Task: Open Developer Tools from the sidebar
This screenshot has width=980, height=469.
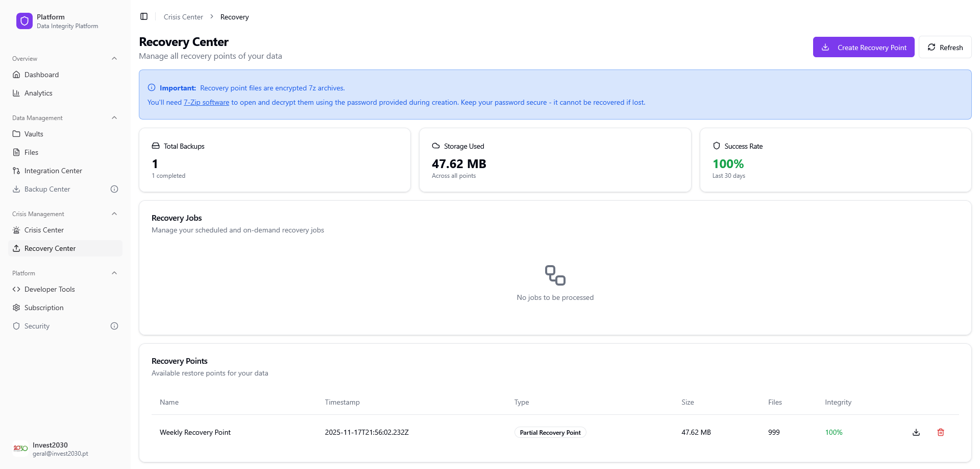Action: (50, 289)
